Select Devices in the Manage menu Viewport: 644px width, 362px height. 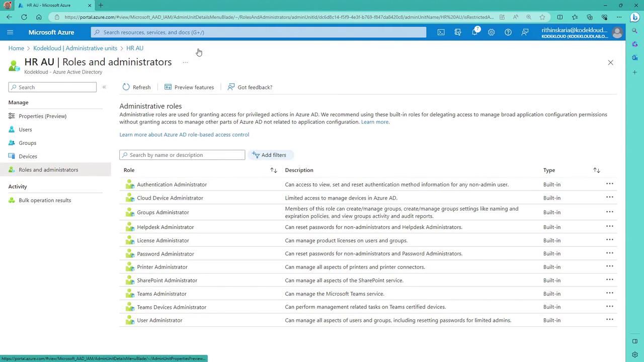tap(28, 156)
